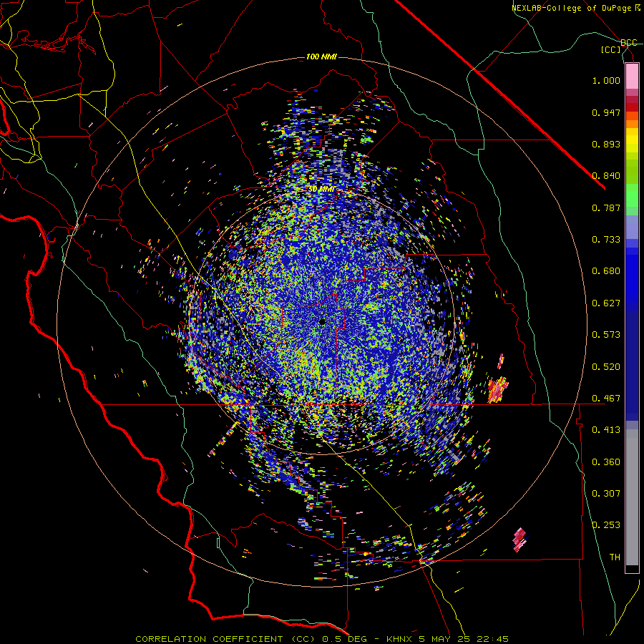Click the [CC] legend unit label
The height and width of the screenshot is (644, 644).
[x=611, y=49]
